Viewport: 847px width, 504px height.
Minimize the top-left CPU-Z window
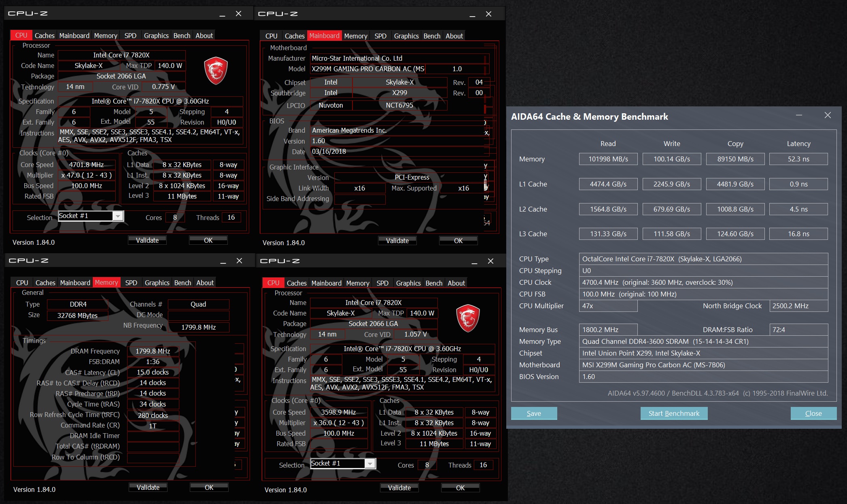click(222, 14)
